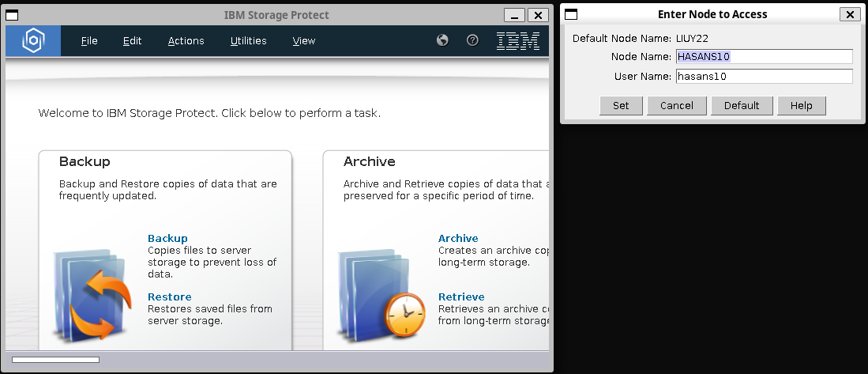The image size is (868, 374).
Task: Click the IBM Storage Protect hexagon logo
Action: (x=33, y=40)
